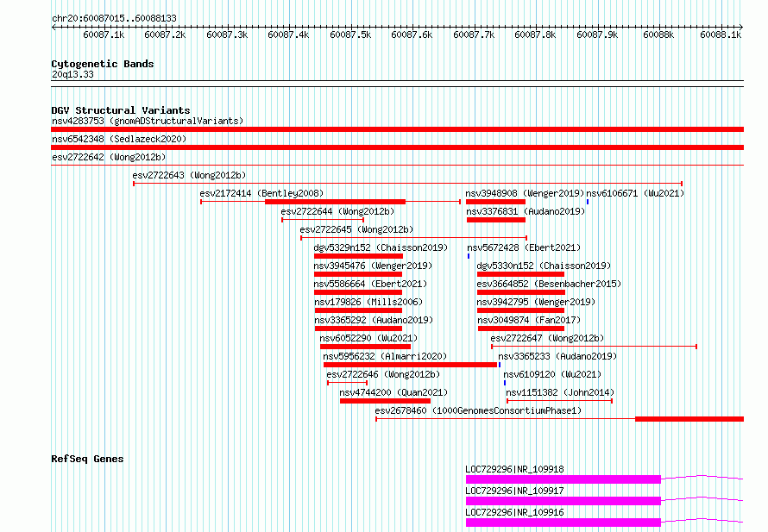Open nsv6109120 Wu2021 variant entry
The width and height of the screenshot is (768, 532).
point(552,374)
